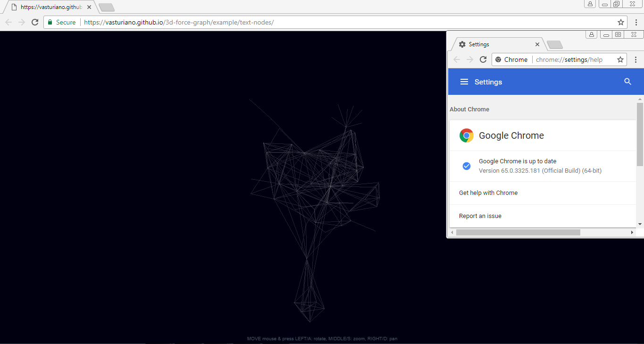Image resolution: width=644 pixels, height=344 pixels.
Task: Open the profile avatar on the main window
Action: [590, 4]
